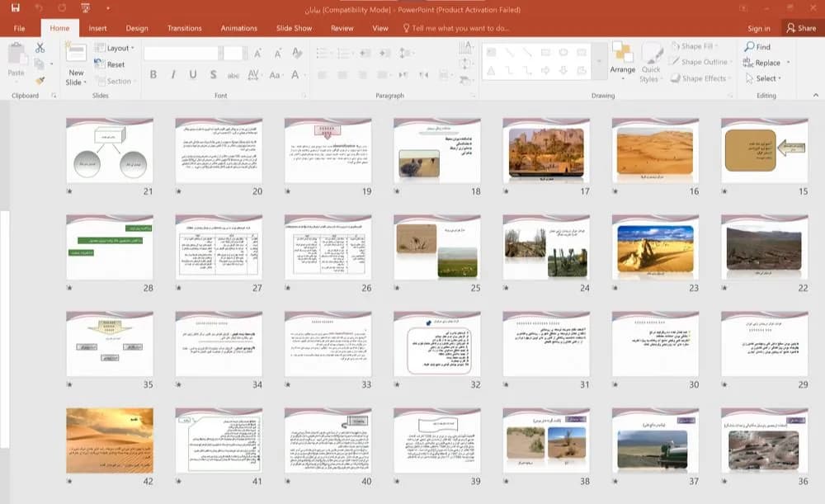Screen dimensions: 825x504
Task: Redo the last action
Action: click(62, 8)
